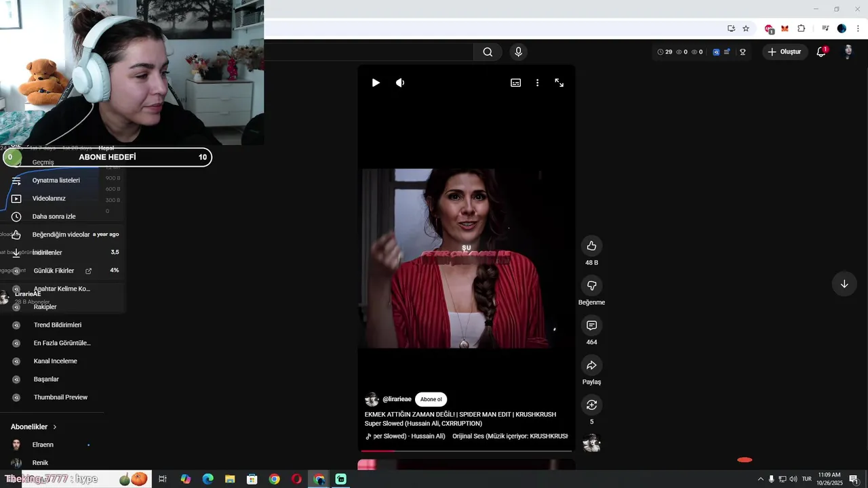
Task: Toggle Shorts captions button
Action: (x=516, y=83)
